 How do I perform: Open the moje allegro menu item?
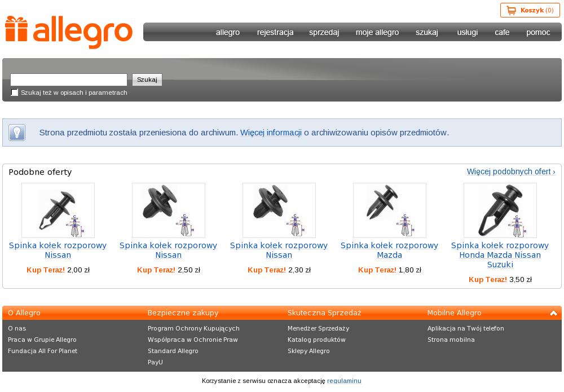(377, 32)
